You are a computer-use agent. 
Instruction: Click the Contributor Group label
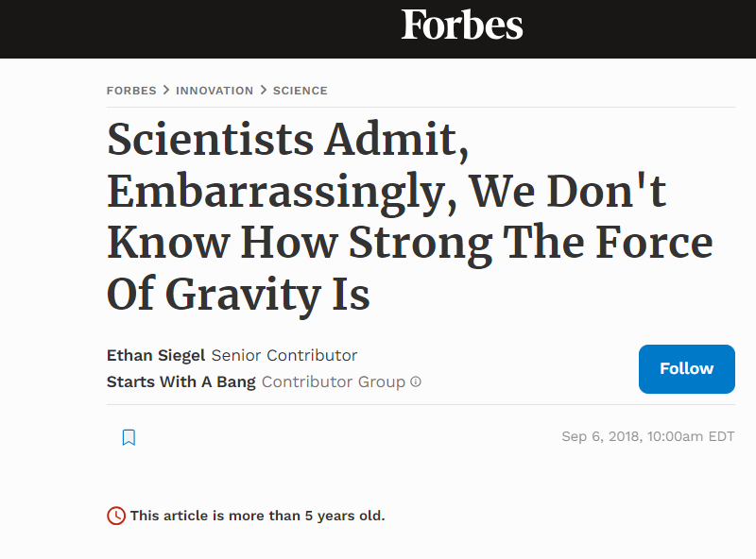click(x=334, y=382)
